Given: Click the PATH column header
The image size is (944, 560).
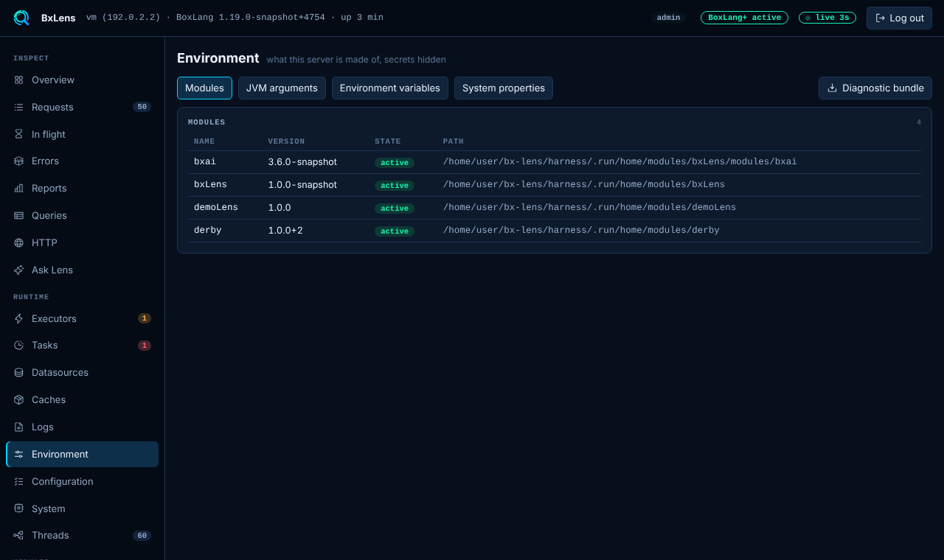Looking at the screenshot, I should click(x=454, y=141).
